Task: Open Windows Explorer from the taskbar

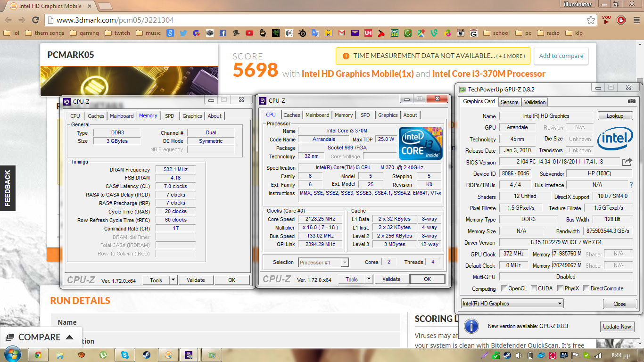Action: coord(60,355)
